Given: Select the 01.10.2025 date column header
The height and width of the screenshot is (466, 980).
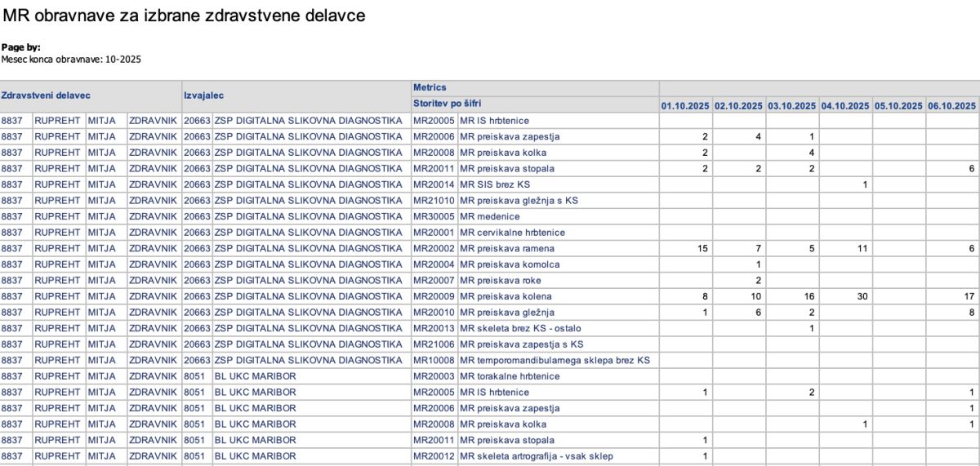Looking at the screenshot, I should [685, 105].
